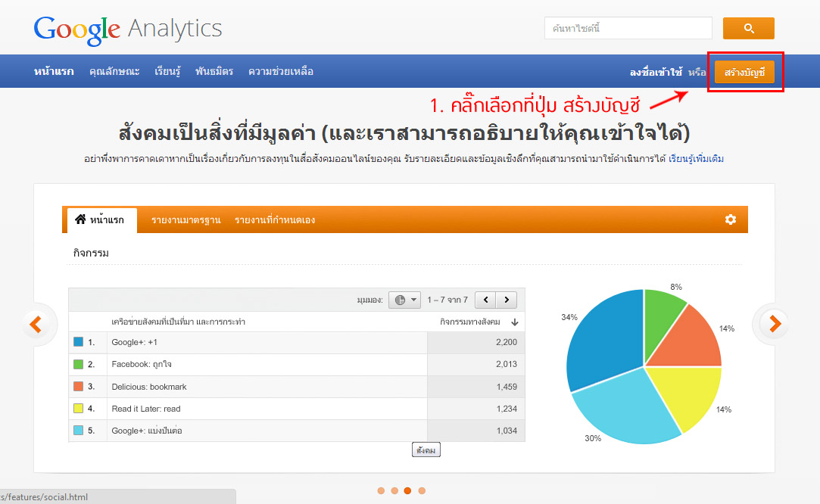Click the home icon on หน้าแรก tab
Viewport: 820px width, 504px height.
coord(80,219)
